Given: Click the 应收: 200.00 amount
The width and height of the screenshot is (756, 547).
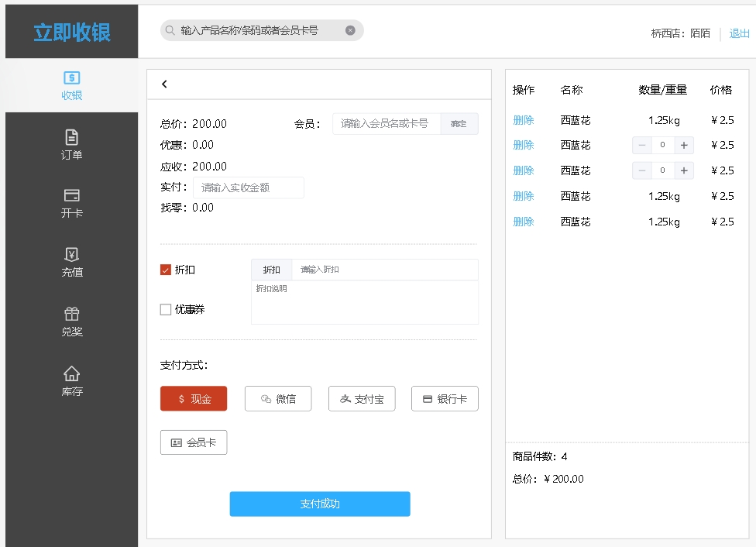Looking at the screenshot, I should pyautogui.click(x=194, y=167).
